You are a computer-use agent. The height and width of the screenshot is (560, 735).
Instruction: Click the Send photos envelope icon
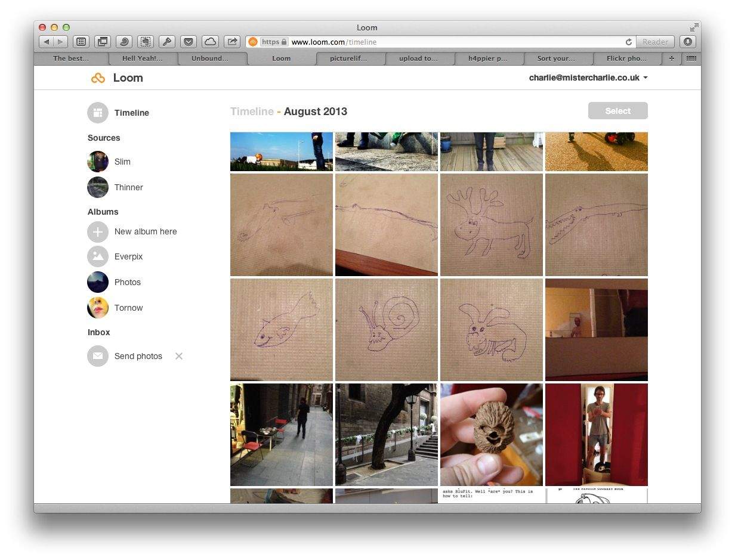tap(98, 356)
